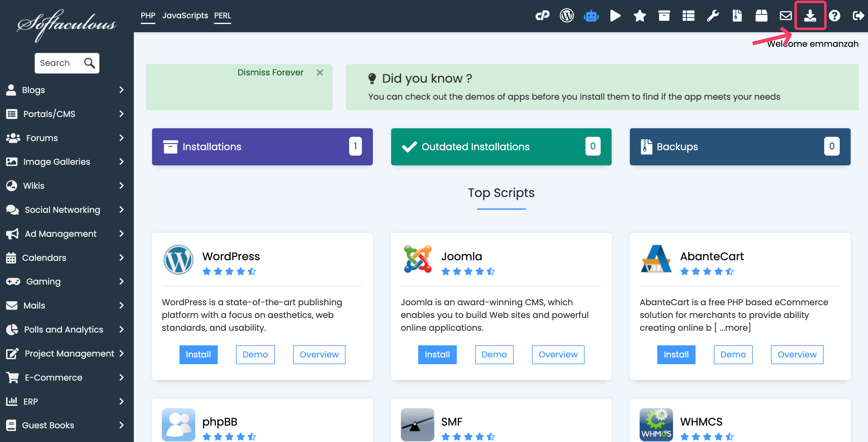Click the Joomla logo in Top Scripts
This screenshot has width=868, height=442.
418,259
